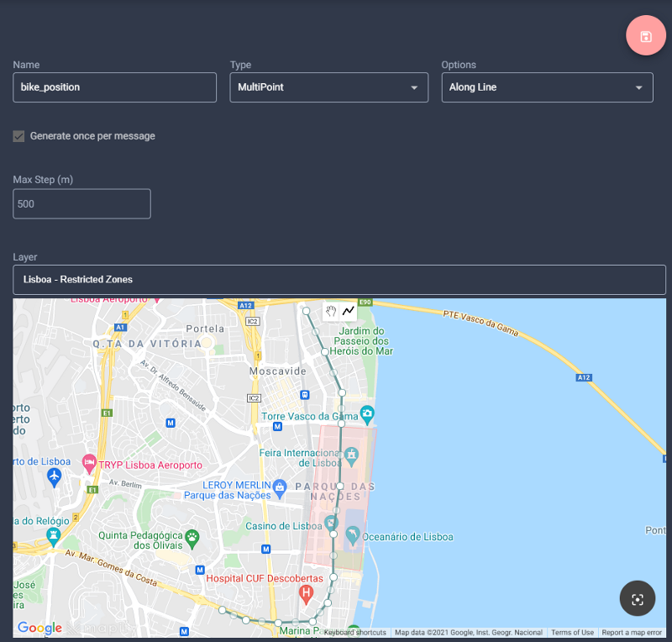Select the hand pan map tool

[331, 311]
